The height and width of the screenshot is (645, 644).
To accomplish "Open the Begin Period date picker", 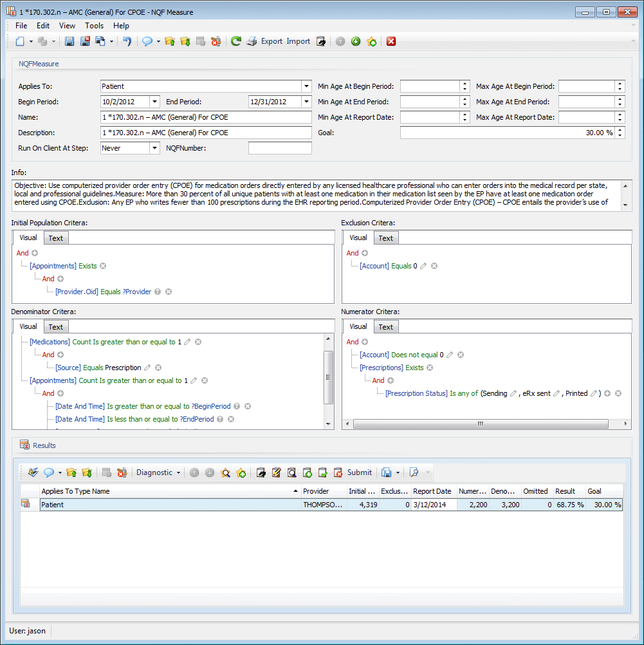I will [x=154, y=102].
